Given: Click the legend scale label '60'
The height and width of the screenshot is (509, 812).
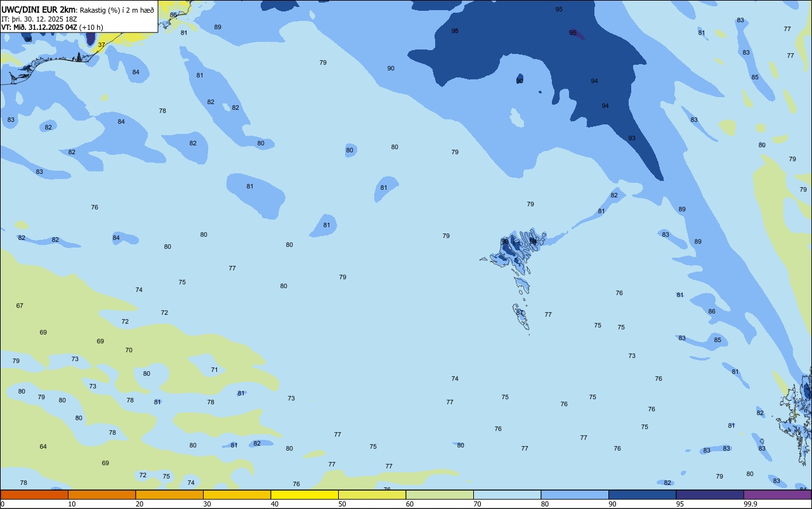Looking at the screenshot, I should (410, 504).
